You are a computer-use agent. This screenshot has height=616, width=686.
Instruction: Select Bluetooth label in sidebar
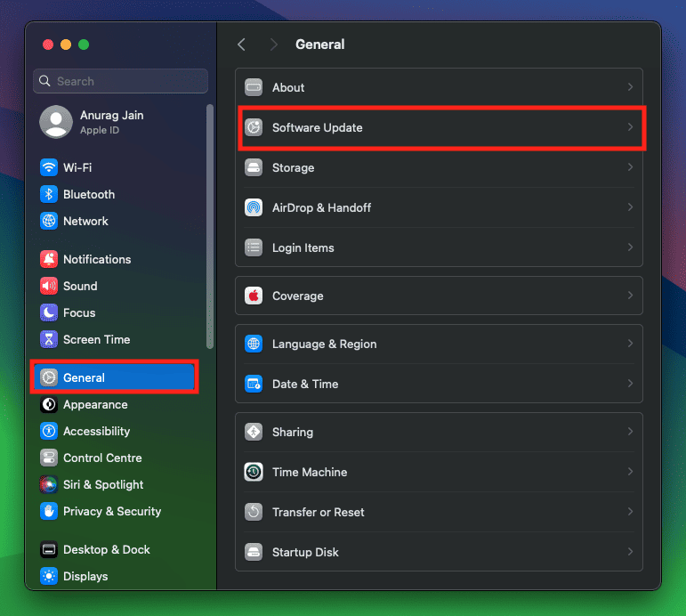click(89, 194)
